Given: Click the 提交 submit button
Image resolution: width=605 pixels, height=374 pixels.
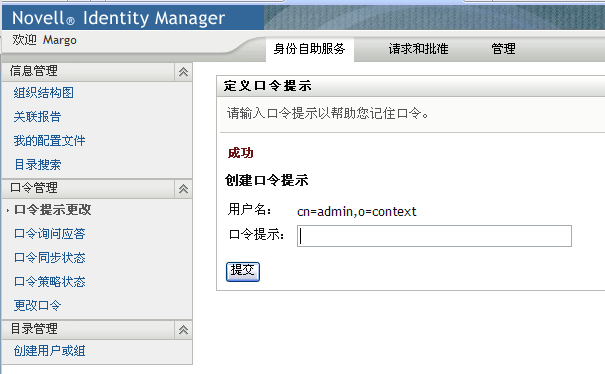Looking at the screenshot, I should tap(243, 272).
